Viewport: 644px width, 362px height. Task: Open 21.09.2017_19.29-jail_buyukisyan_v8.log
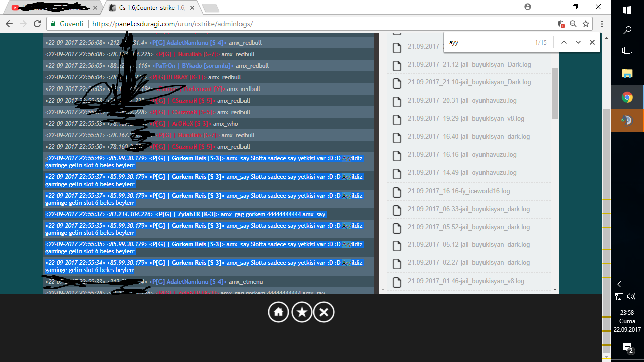465,119
